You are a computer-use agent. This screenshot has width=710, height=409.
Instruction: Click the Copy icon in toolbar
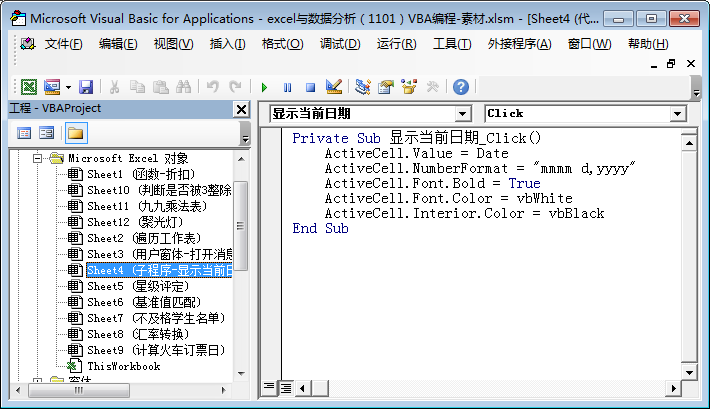[x=137, y=87]
